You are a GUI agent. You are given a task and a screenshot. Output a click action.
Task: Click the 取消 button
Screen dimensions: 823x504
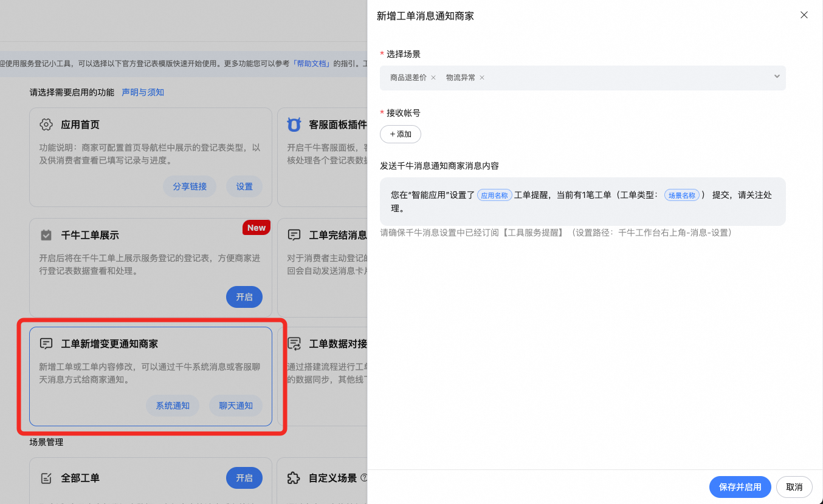[794, 487]
